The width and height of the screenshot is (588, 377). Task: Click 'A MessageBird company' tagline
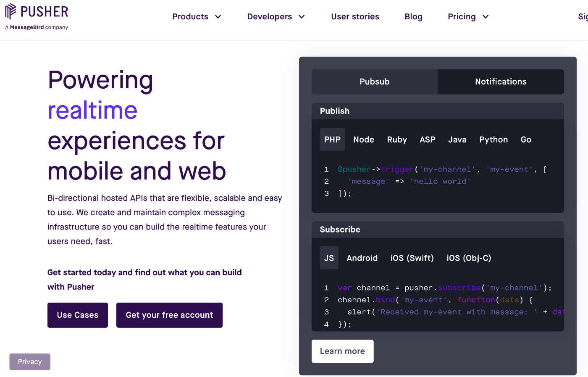pos(37,27)
